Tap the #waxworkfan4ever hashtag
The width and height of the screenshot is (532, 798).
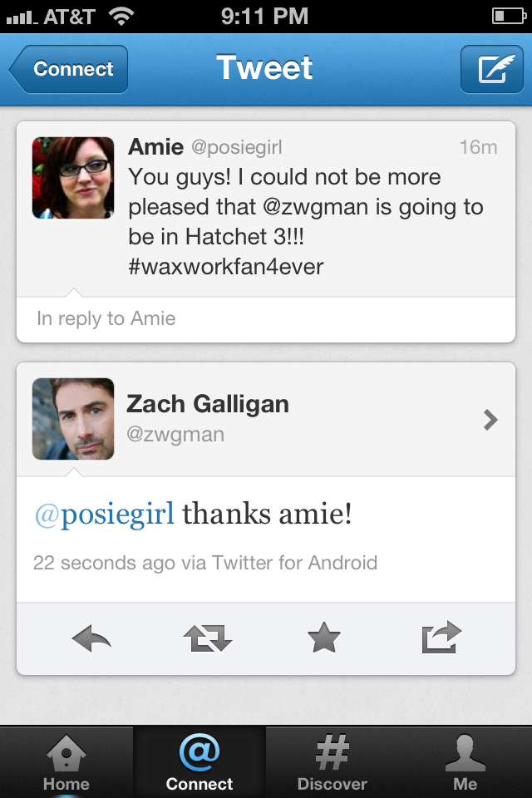[226, 267]
